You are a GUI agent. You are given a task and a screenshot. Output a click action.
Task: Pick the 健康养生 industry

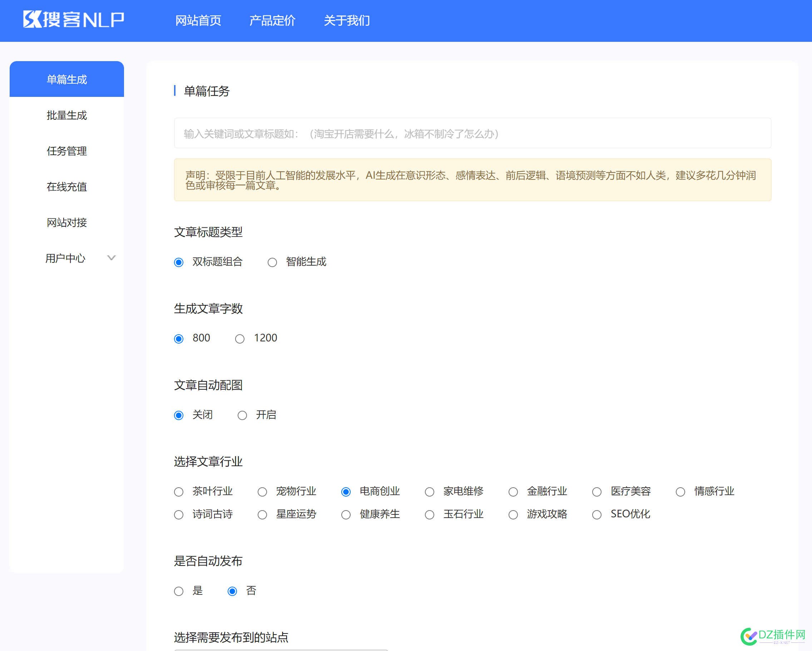coord(346,515)
